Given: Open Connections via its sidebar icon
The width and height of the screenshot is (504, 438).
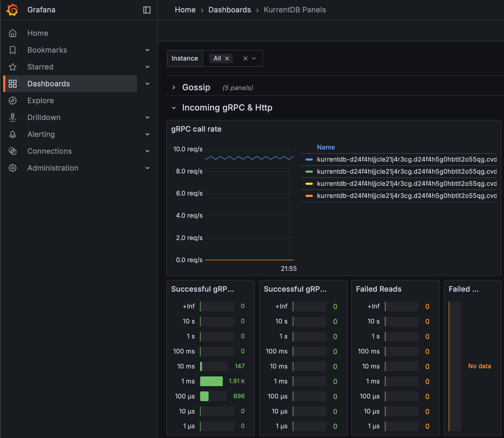Looking at the screenshot, I should pyautogui.click(x=13, y=151).
